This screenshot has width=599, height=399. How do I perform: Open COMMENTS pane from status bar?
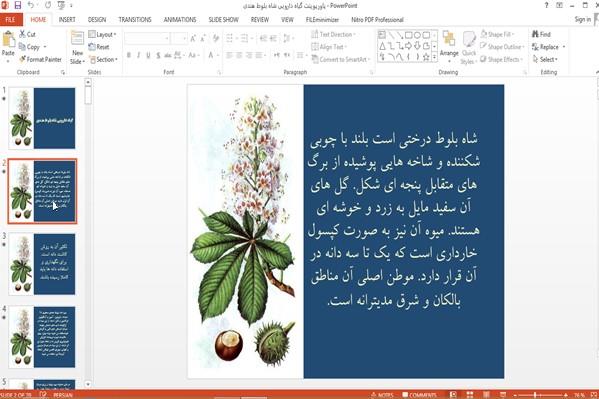click(419, 395)
